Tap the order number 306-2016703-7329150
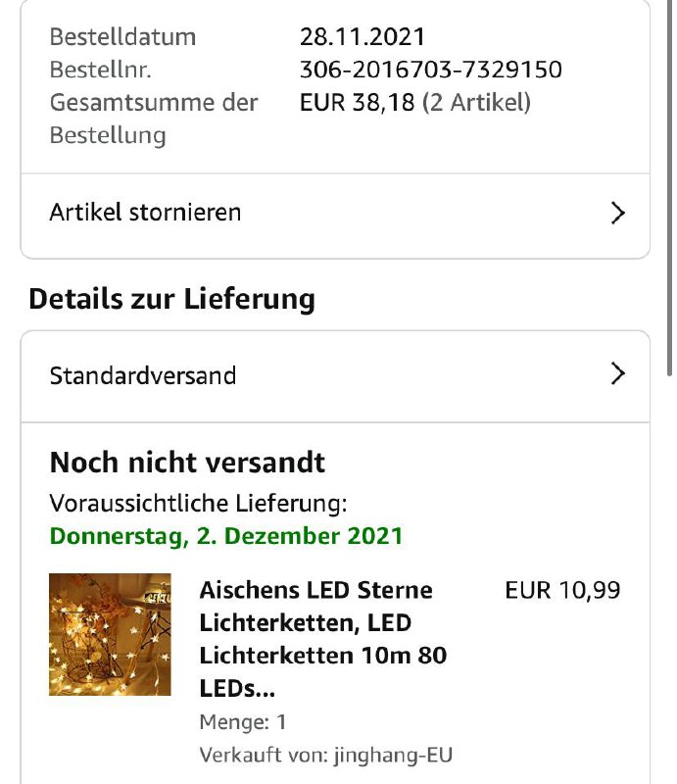This screenshot has height=784, width=677. tap(430, 70)
